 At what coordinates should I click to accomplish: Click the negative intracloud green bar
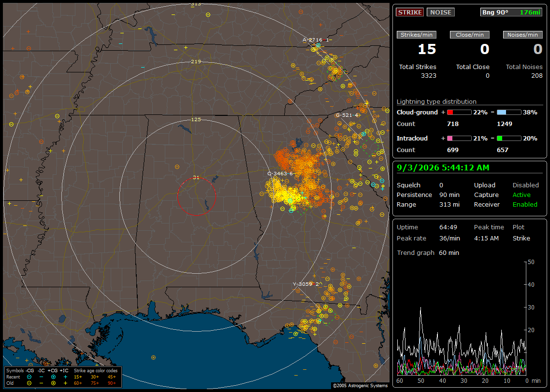[x=509, y=139]
